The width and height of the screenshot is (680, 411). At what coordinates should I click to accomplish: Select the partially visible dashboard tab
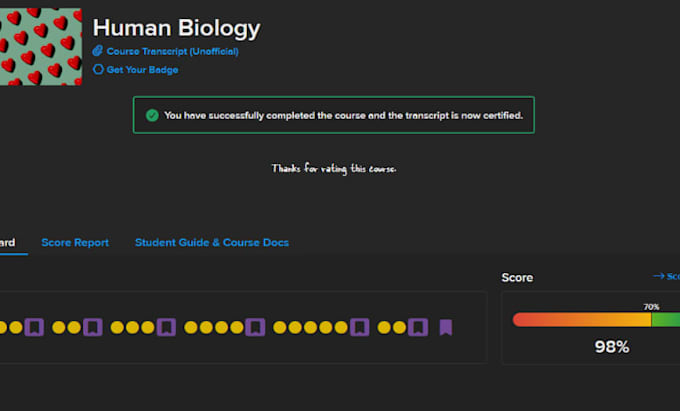[7, 242]
